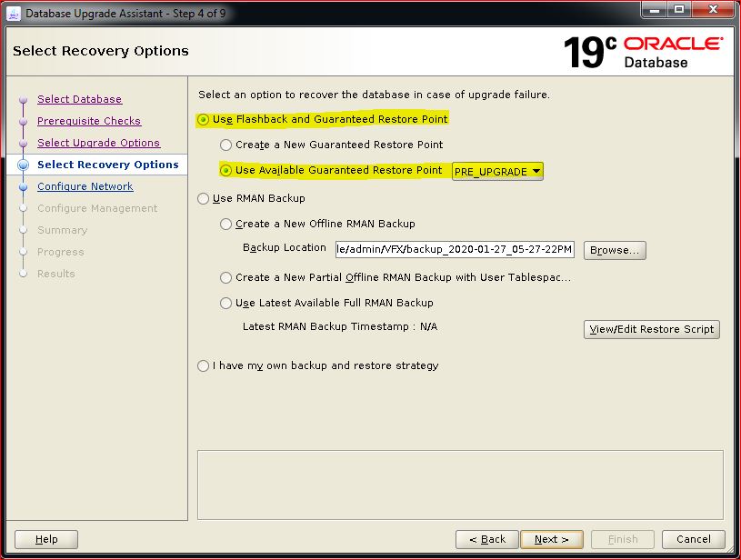Click the Java icon in title bar
Screen dimensions: 741x560
(12, 14)
